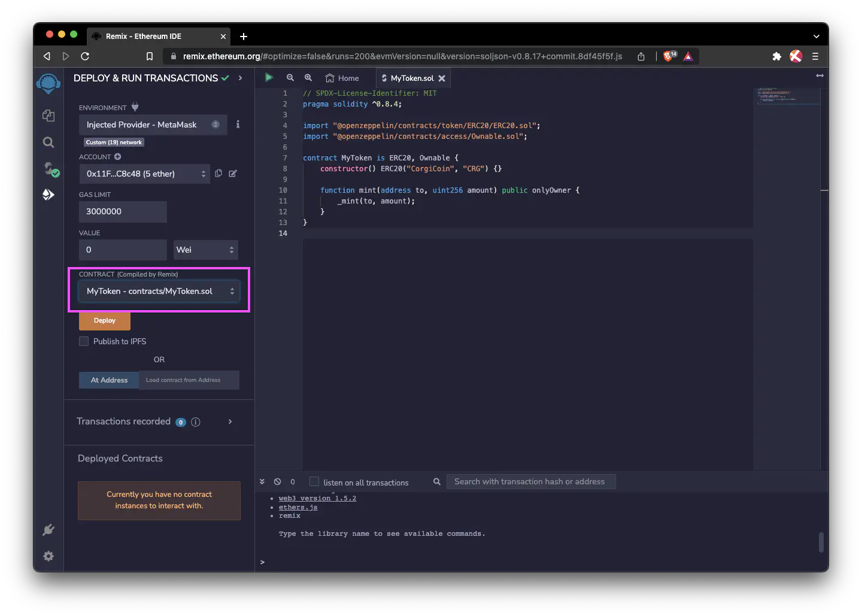Viewport: 862px width, 616px height.
Task: Click the code minimap thumbnail
Action: pos(788,96)
